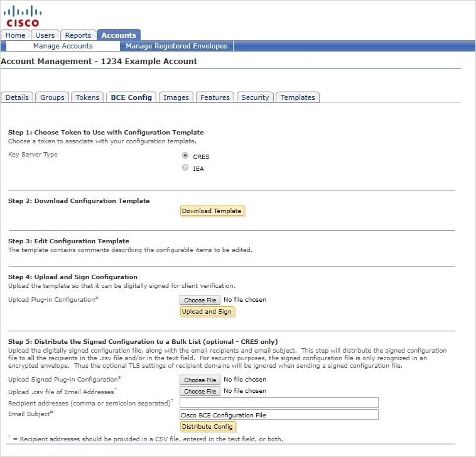Screen dimensions: 476x457
Task: Open the Groups tab
Action: click(x=52, y=97)
